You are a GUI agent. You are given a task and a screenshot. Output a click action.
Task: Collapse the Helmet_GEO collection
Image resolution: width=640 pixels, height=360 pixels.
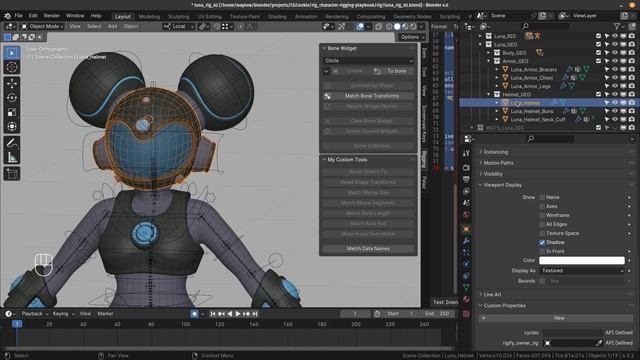[x=489, y=94]
